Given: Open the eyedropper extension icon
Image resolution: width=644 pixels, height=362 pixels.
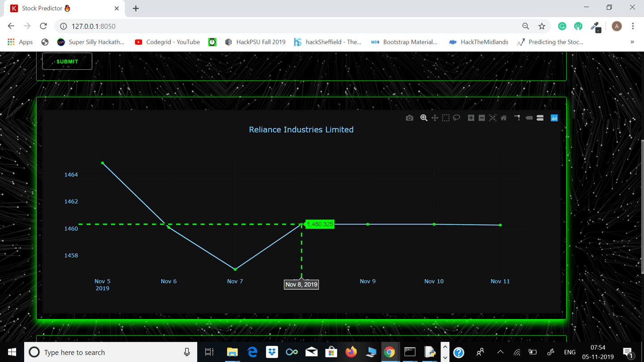Looking at the screenshot, I should click(595, 27).
